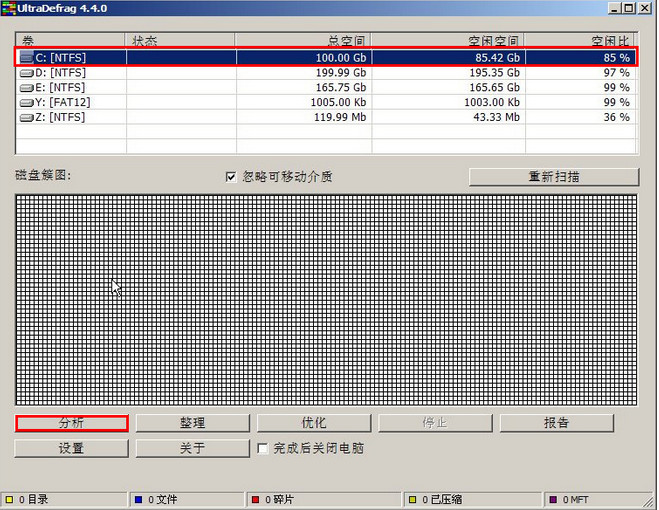Screen dimensions: 659x510
Task: Click the 重新扫描 rescan button
Action: pos(554,177)
